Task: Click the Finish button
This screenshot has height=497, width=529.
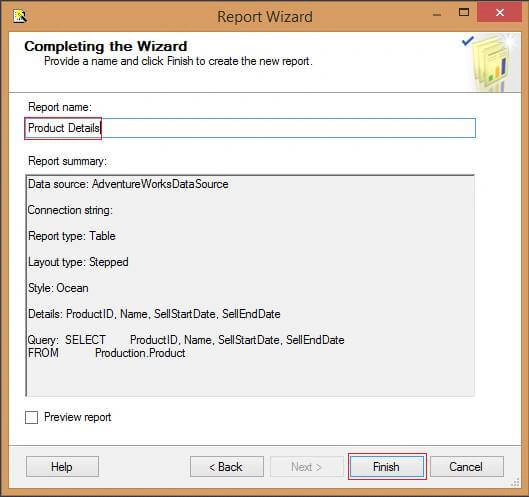Action: (387, 467)
